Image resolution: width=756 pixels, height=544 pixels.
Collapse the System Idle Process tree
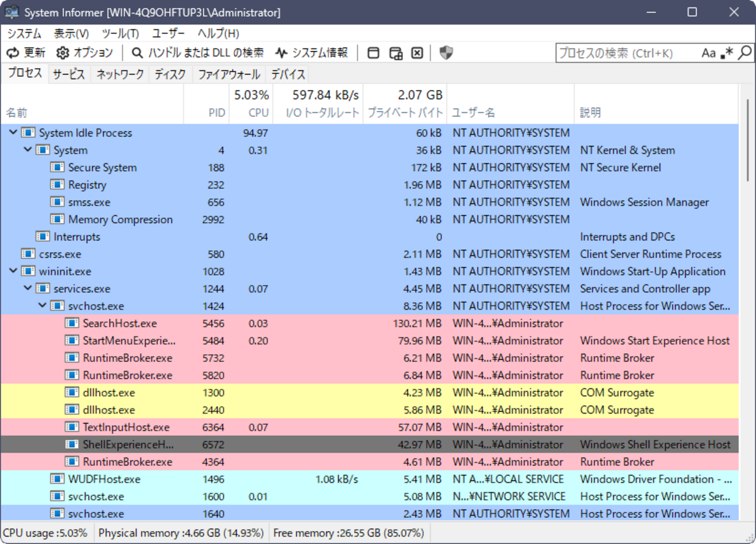point(13,133)
